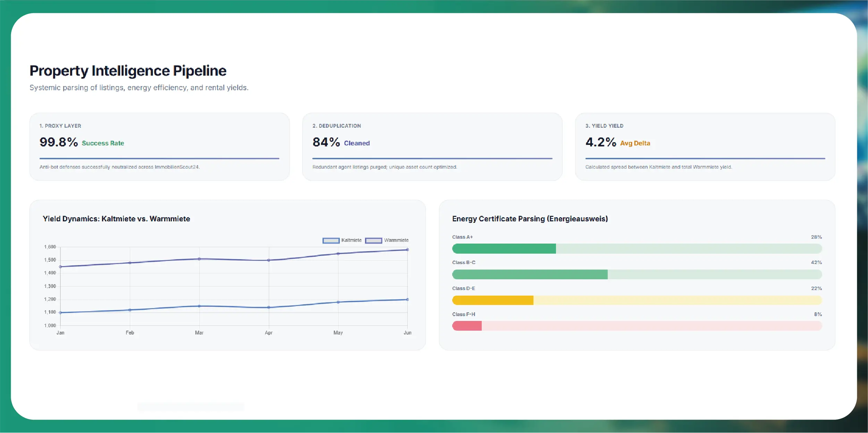Select the Warmmiete Mar data point
This screenshot has width=868, height=433.
tap(199, 259)
